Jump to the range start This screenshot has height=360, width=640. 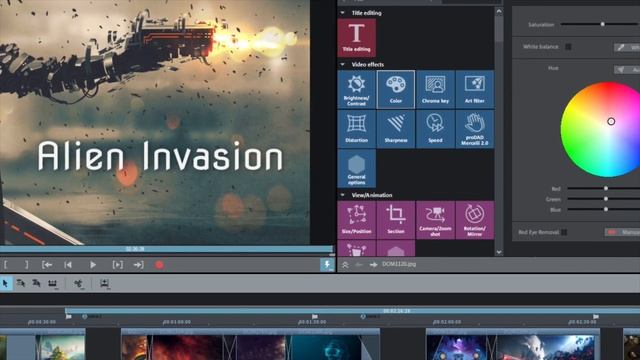click(47, 265)
